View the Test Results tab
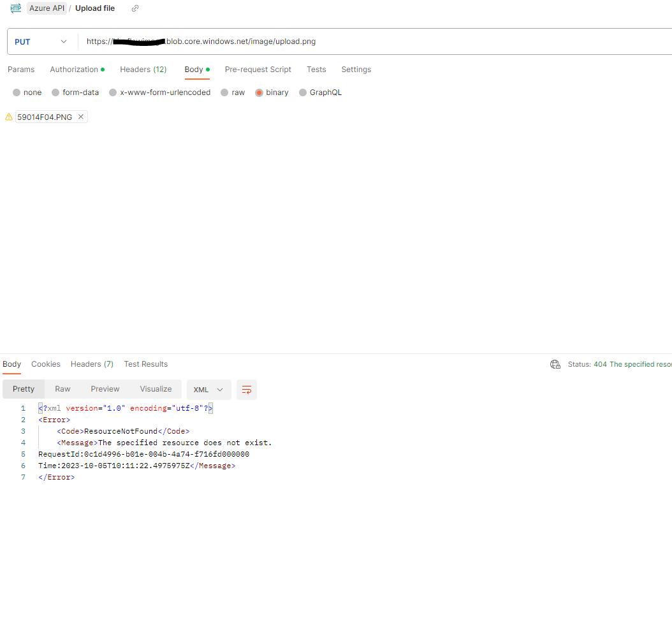Viewport: 672px width, 618px height. (145, 364)
